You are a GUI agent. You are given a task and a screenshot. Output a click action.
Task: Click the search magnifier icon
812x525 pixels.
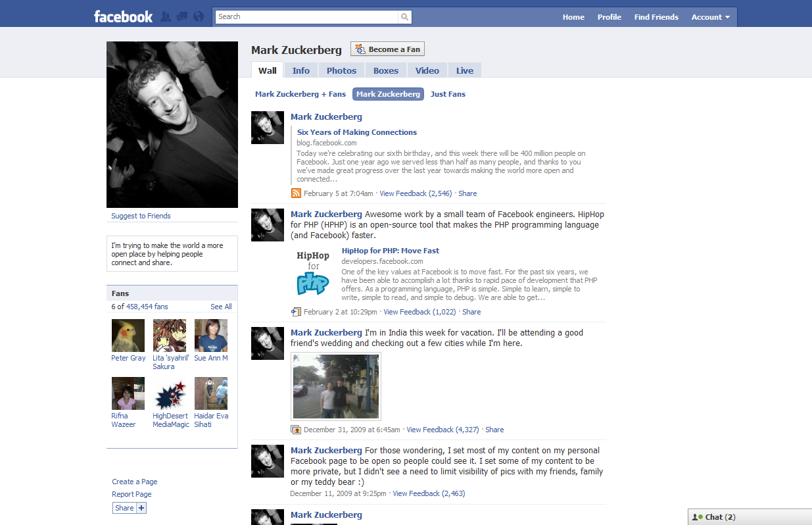[404, 16]
